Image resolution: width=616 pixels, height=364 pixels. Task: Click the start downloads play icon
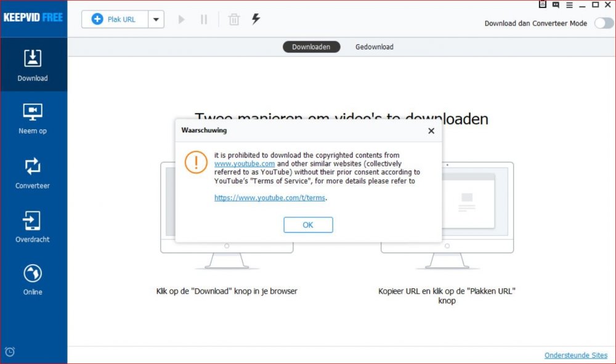[x=181, y=19]
